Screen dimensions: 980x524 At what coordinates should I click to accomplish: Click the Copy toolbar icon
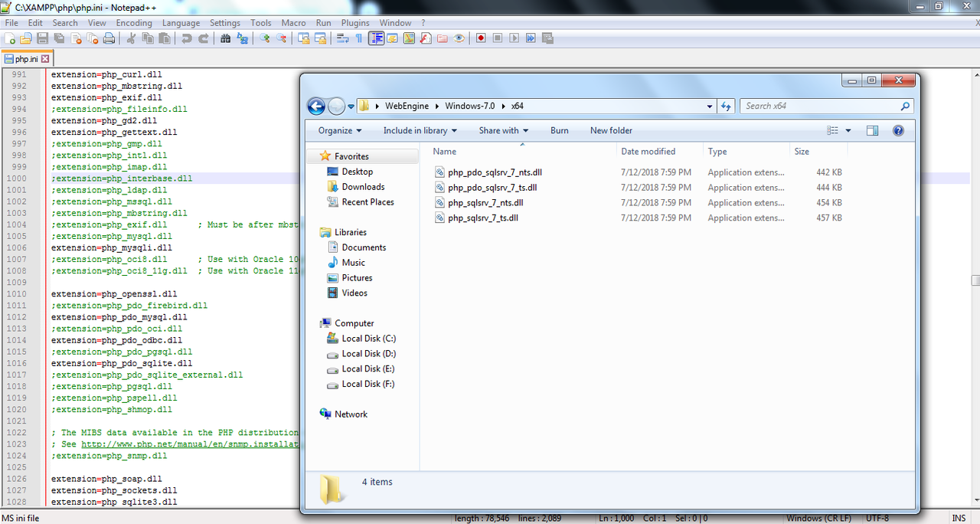click(x=148, y=38)
